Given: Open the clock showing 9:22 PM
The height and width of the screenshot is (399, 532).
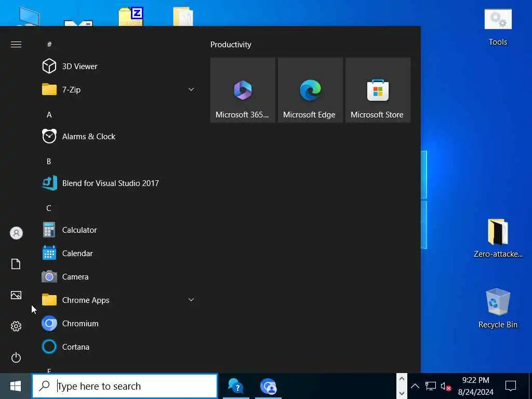Looking at the screenshot, I should (x=476, y=386).
